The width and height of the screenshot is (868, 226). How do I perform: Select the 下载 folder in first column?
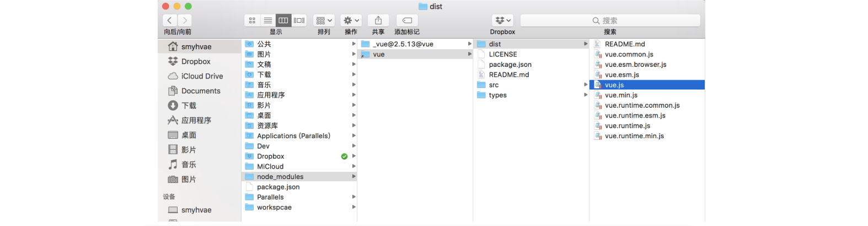tap(299, 75)
